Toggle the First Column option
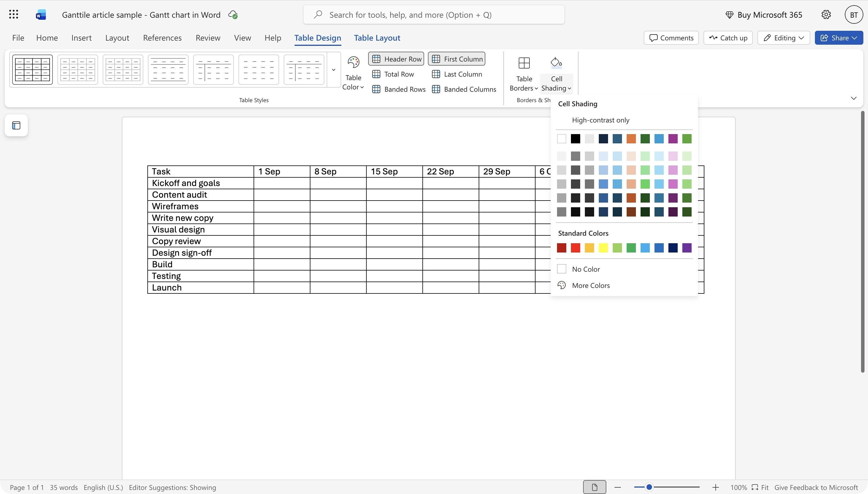Screen dimensions: 868x494 pos(456,59)
